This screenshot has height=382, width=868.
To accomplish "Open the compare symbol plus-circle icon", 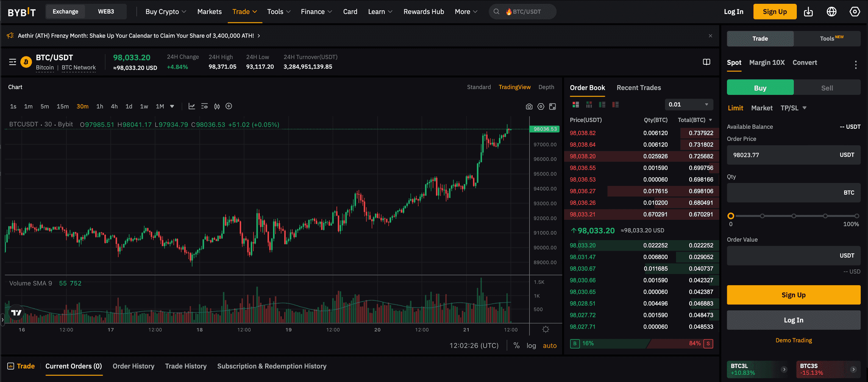I will tap(229, 106).
